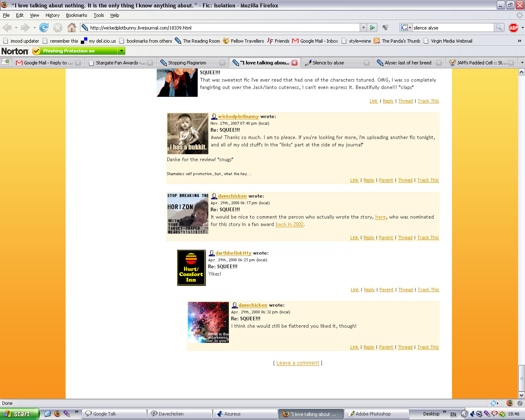The image size is (525, 420).
Task: Open the search engine selector dropdown
Action: coord(406,27)
